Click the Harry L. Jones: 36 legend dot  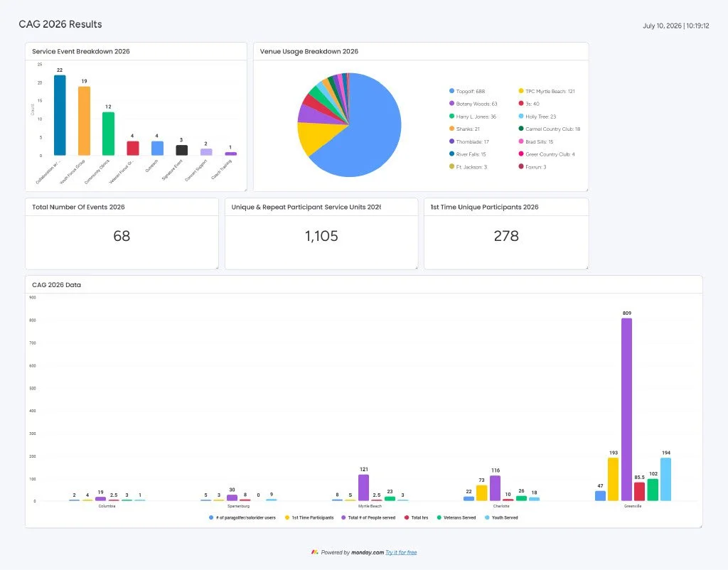451,116
